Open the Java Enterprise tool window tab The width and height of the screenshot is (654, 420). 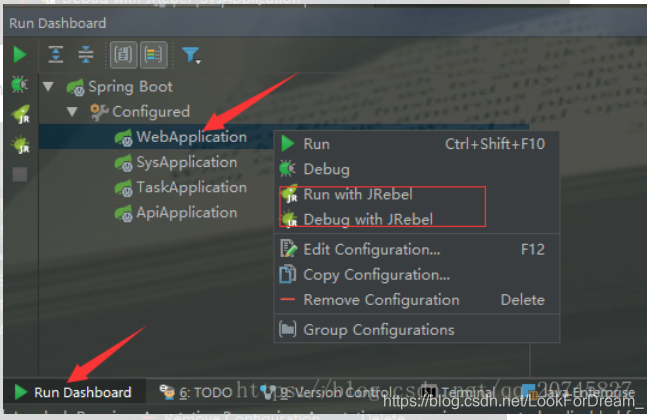[578, 392]
